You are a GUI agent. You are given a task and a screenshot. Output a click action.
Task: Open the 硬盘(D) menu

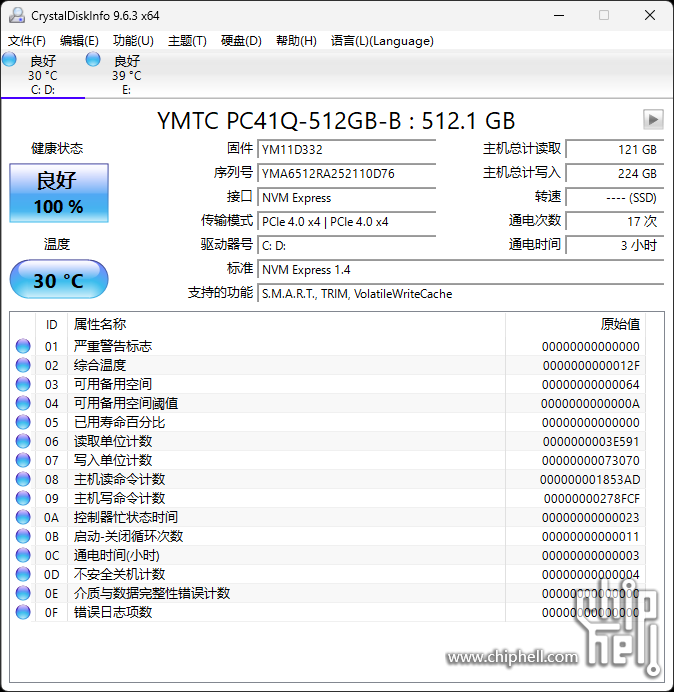241,41
